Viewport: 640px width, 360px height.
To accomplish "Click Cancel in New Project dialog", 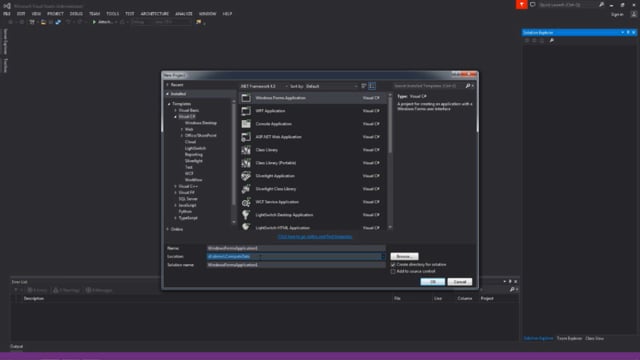I will pos(460,282).
